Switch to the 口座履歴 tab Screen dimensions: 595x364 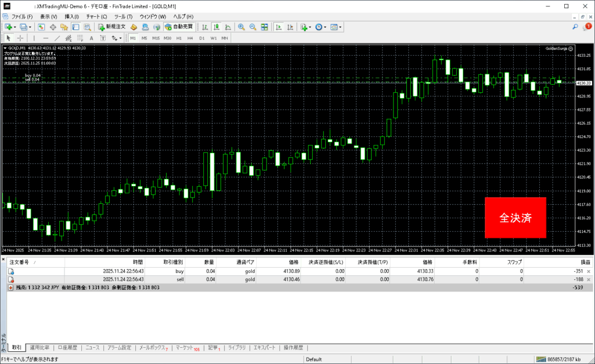(67, 348)
